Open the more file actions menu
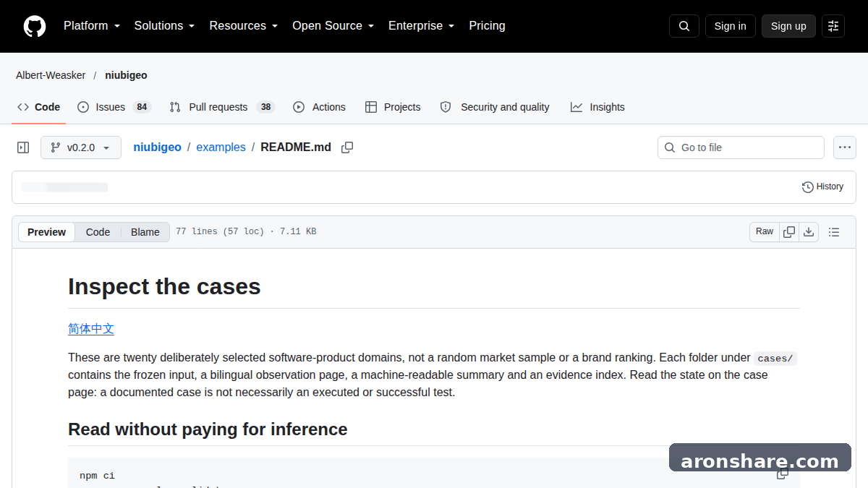Viewport: 868px width, 488px height. pos(845,147)
